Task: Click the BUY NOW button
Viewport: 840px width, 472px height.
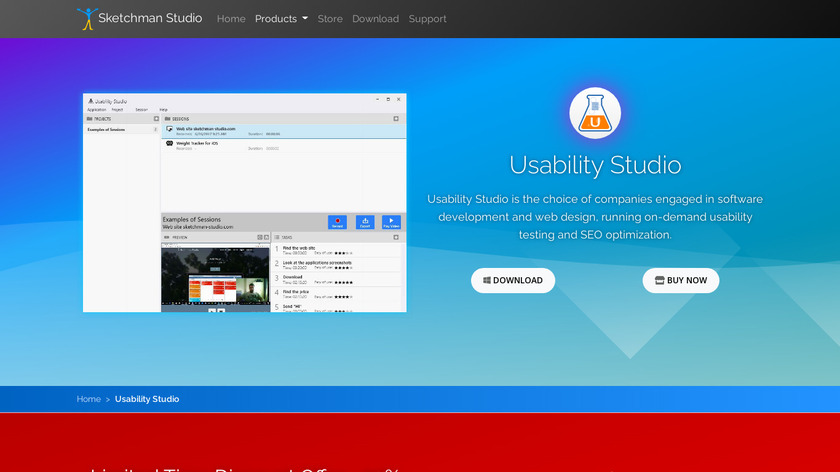Action: [680, 280]
